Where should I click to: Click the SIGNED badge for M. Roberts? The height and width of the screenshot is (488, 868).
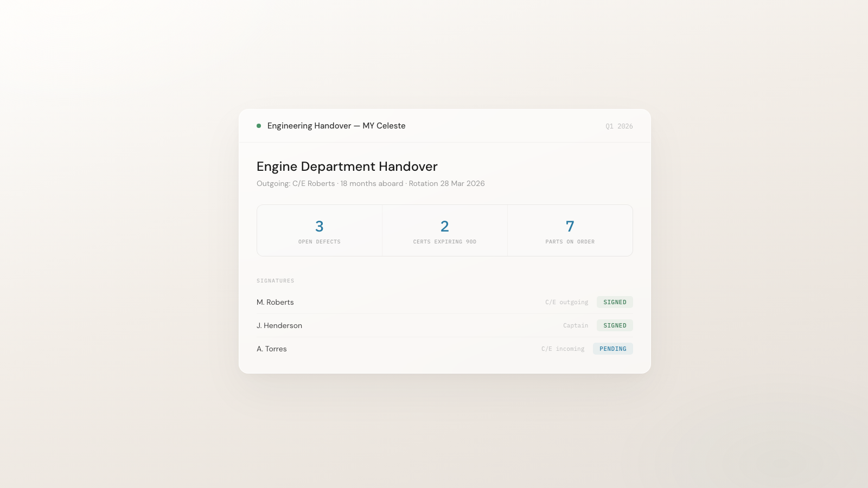[615, 302]
